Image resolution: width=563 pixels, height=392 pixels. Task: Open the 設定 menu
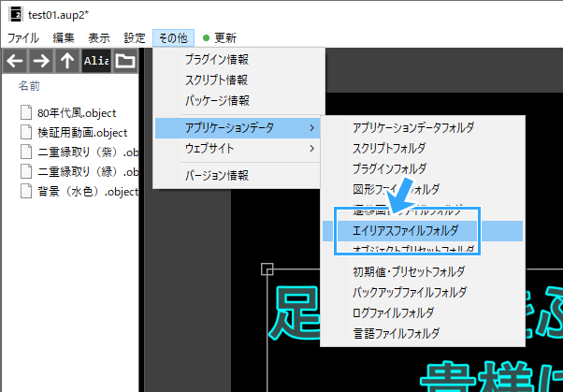pos(135,38)
